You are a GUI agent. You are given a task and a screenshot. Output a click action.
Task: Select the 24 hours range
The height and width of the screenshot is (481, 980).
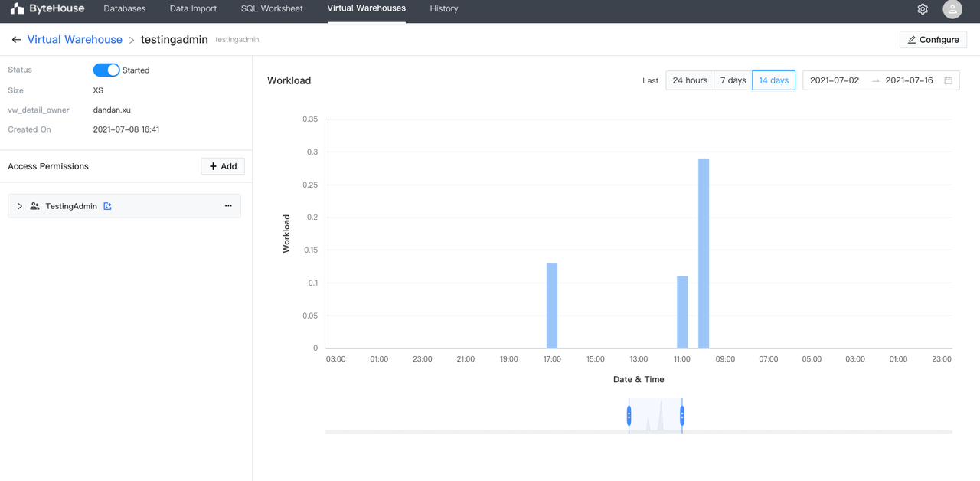tap(690, 80)
